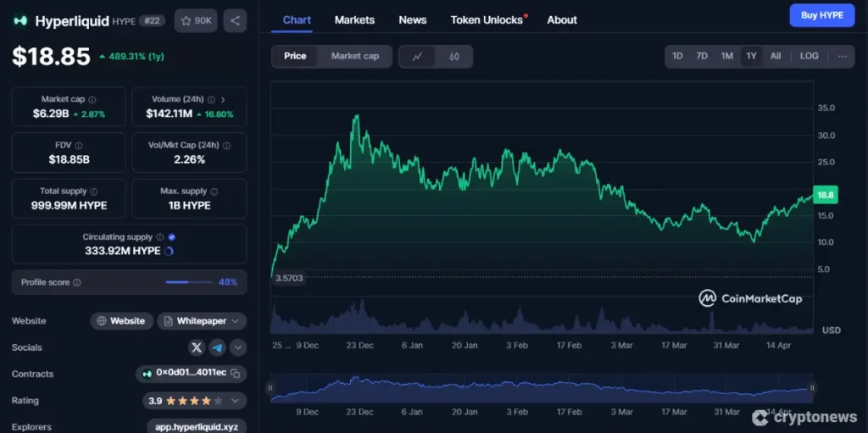This screenshot has width=868, height=433.
Task: Open the Token Unlocks tab
Action: (x=487, y=20)
